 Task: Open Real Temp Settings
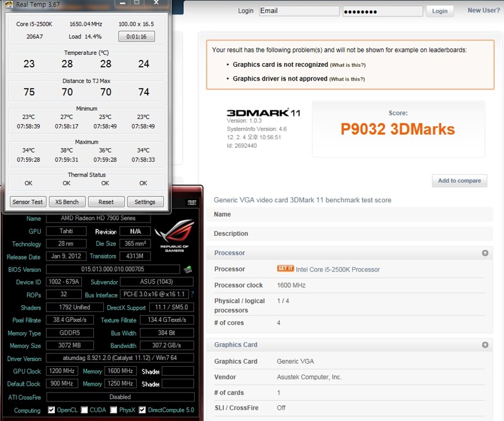click(146, 202)
